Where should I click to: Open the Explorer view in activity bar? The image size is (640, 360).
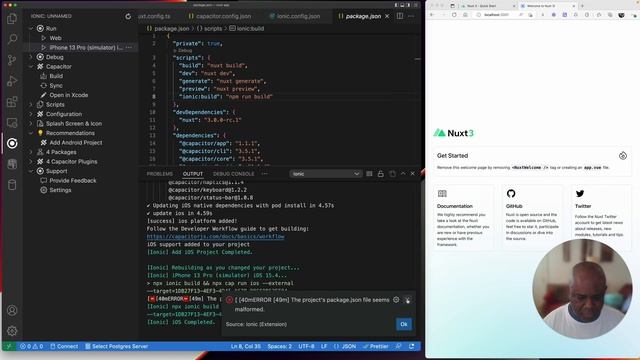pyautogui.click(x=12, y=18)
